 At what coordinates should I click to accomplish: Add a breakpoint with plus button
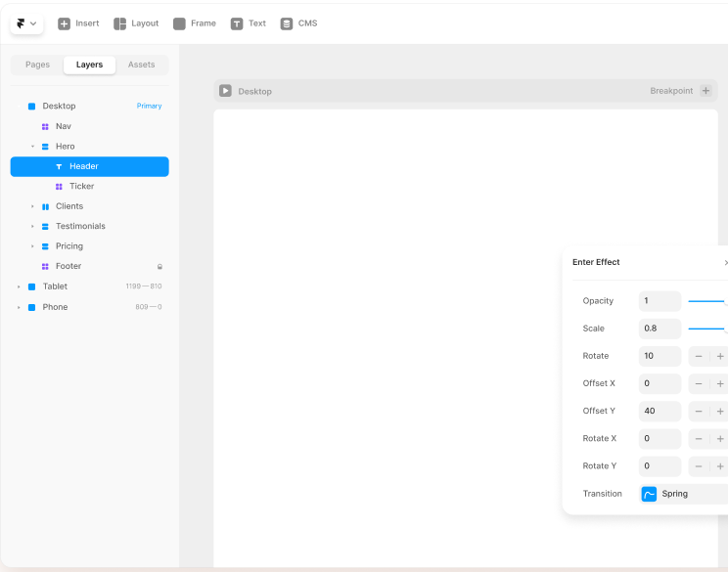(705, 91)
